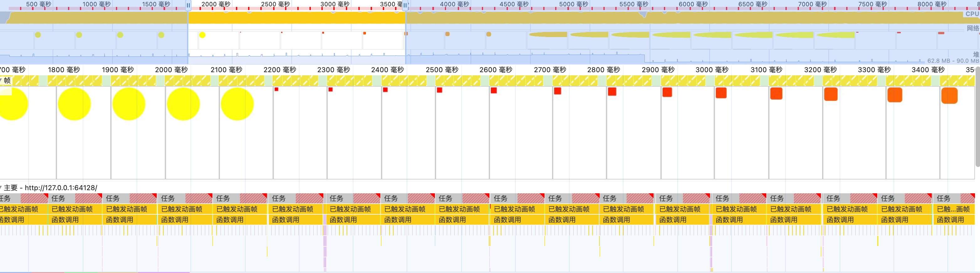Collapse the 主要 main thread track
This screenshot has width=980, height=273.
[1, 188]
